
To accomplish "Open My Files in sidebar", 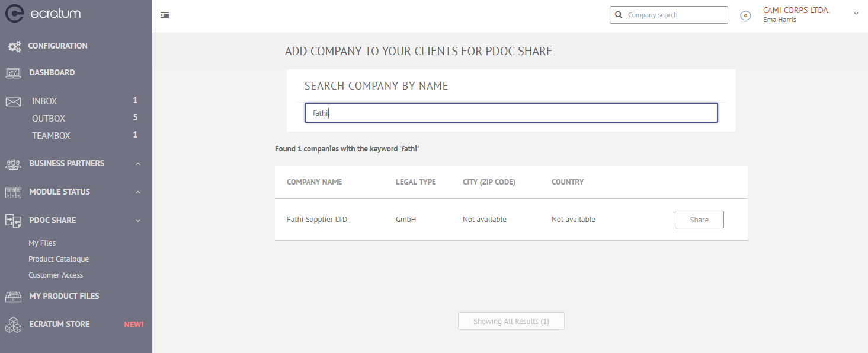I will [x=42, y=243].
